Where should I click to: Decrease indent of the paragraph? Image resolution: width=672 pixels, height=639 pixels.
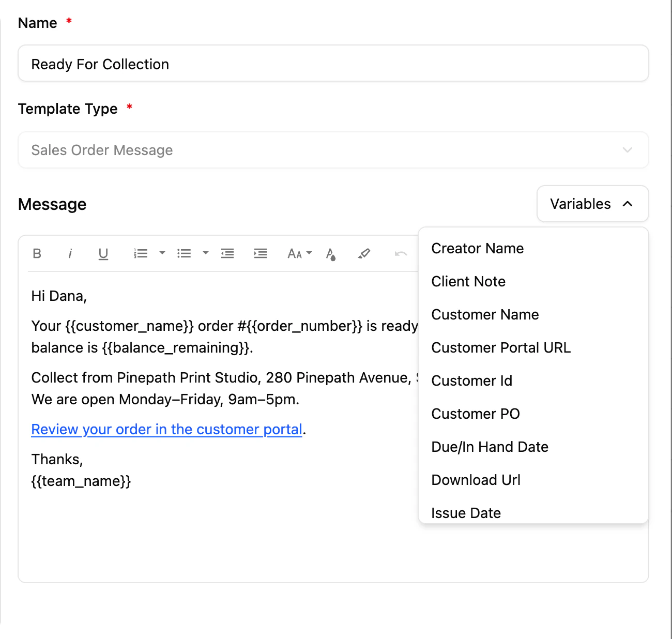coord(227,253)
